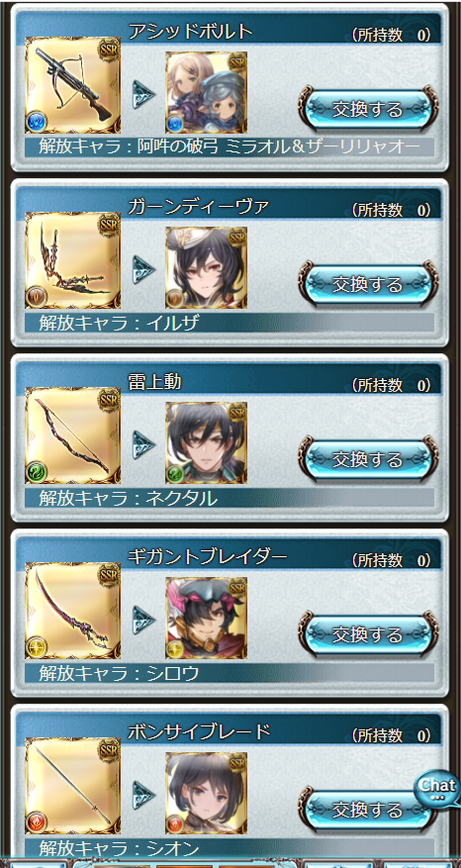Click the ガーンディーヴァ bow weapon icon

click(72, 260)
